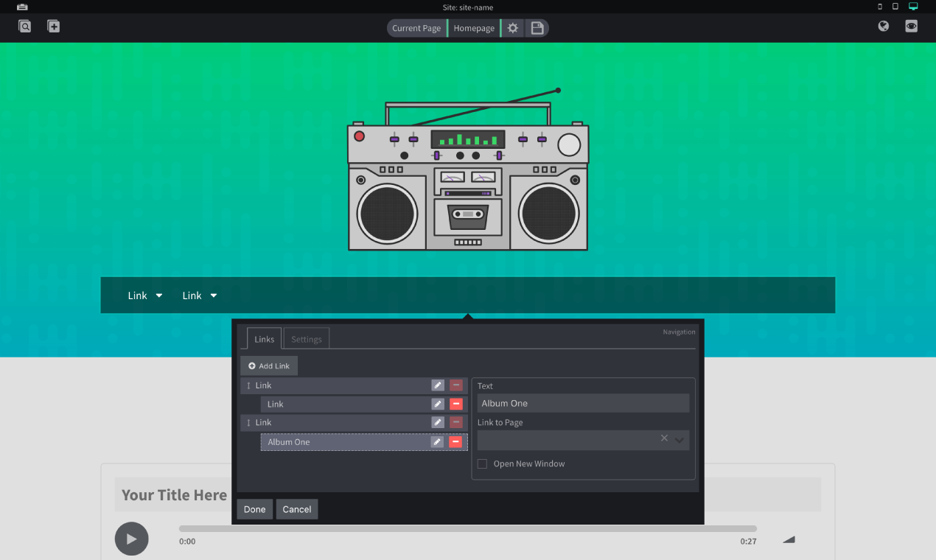
Task: Save the page with the floppy disk icon
Action: (537, 28)
